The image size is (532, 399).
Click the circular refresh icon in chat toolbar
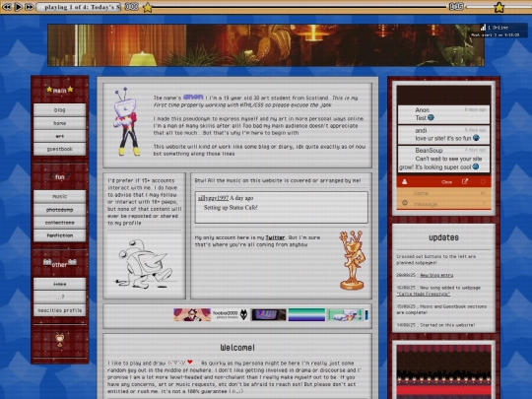click(483, 182)
